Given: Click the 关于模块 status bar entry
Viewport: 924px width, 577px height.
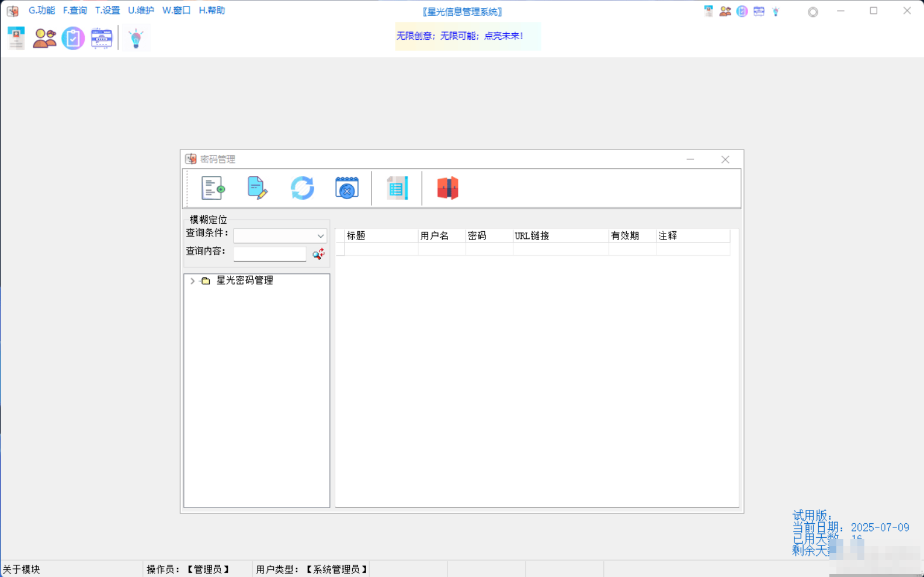Looking at the screenshot, I should coord(22,569).
